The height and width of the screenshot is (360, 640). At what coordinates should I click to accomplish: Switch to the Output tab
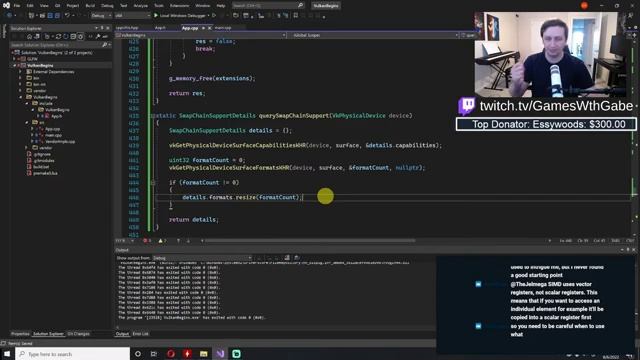122,334
